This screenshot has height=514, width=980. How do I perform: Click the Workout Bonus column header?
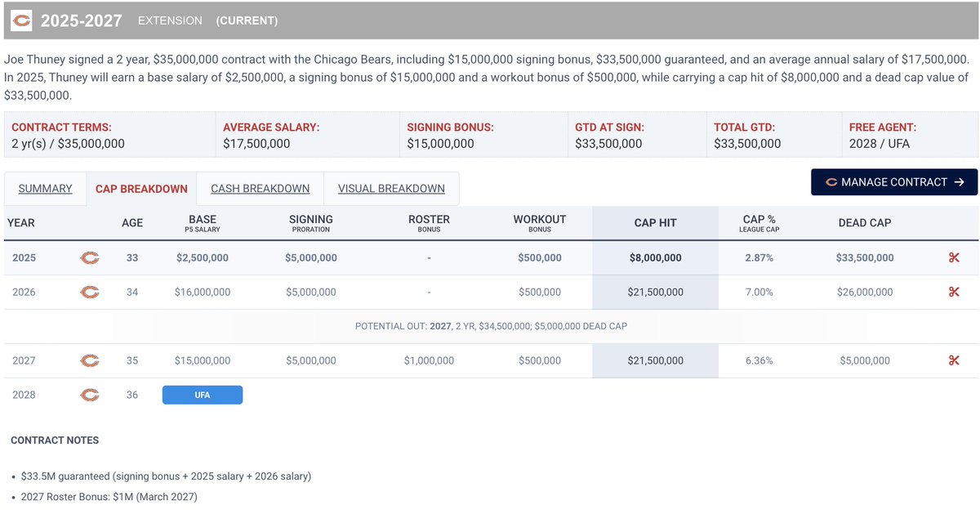click(x=540, y=224)
